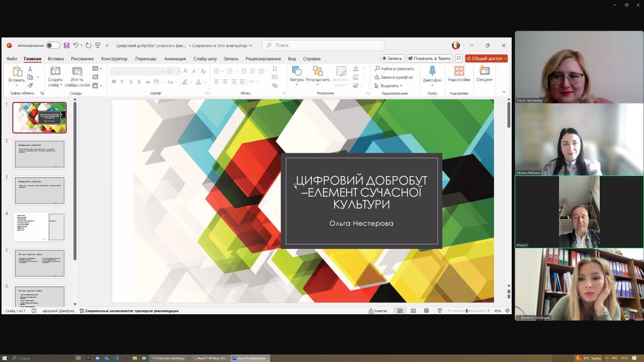Click the Найти и заменить button

tap(394, 69)
